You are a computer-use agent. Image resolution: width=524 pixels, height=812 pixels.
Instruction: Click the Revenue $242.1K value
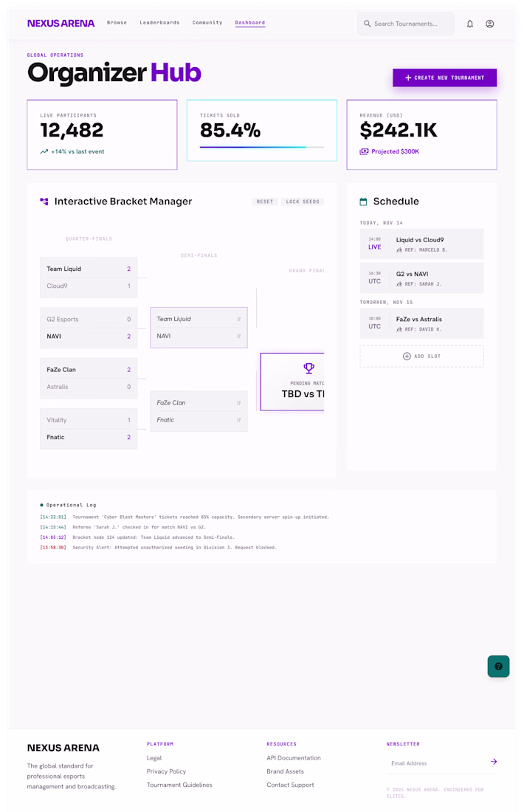399,131
